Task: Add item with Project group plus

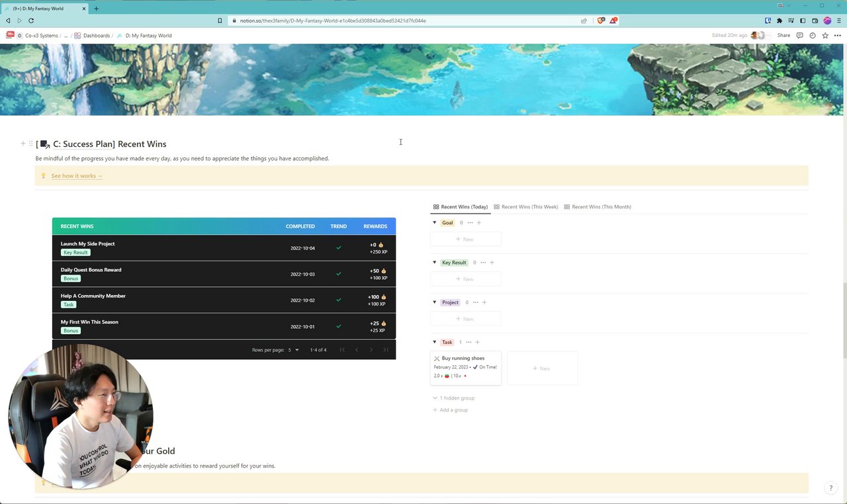Action: pyautogui.click(x=484, y=302)
